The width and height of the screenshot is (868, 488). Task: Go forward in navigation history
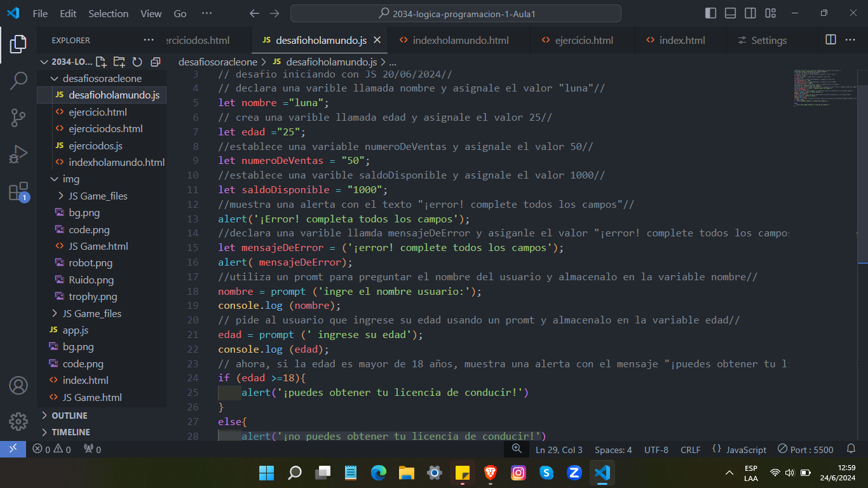pos(275,13)
